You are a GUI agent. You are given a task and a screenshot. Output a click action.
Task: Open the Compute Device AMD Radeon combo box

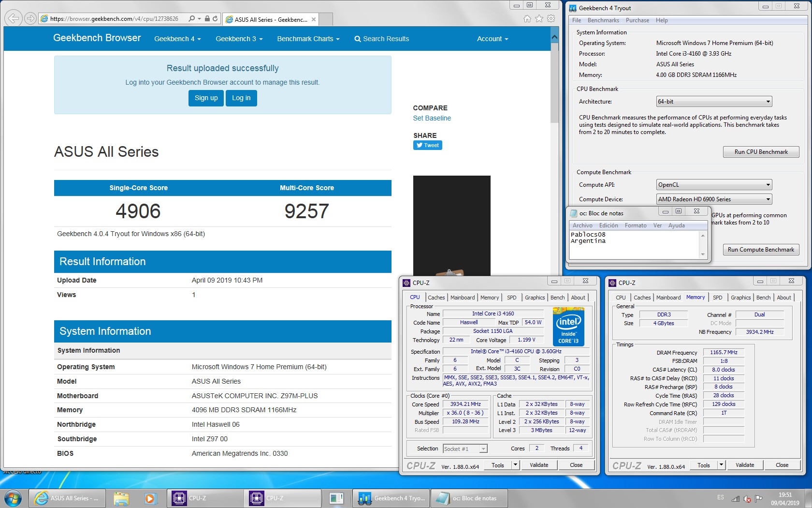click(714, 199)
